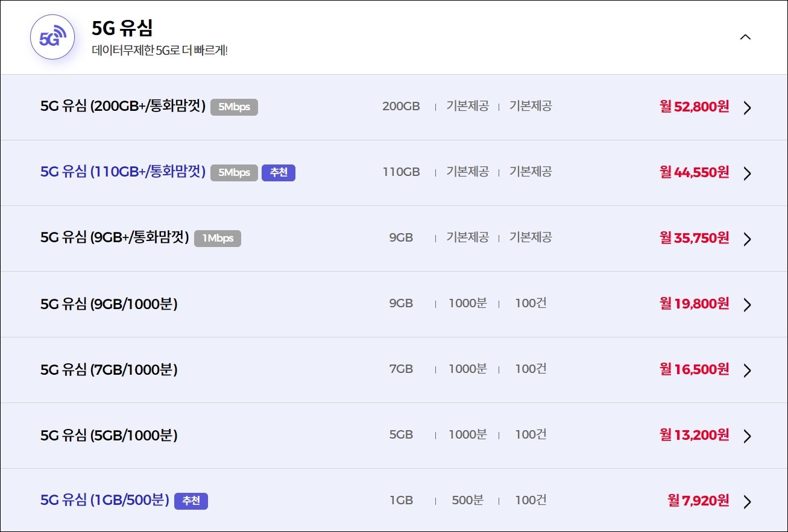
Task: Select 5G 유심 (7GB/1000분) plan
Action: click(109, 369)
